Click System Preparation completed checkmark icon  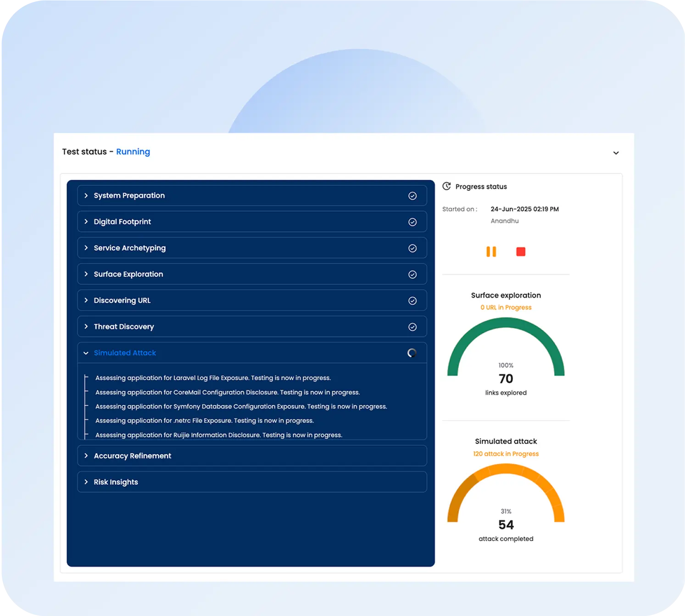pos(412,196)
